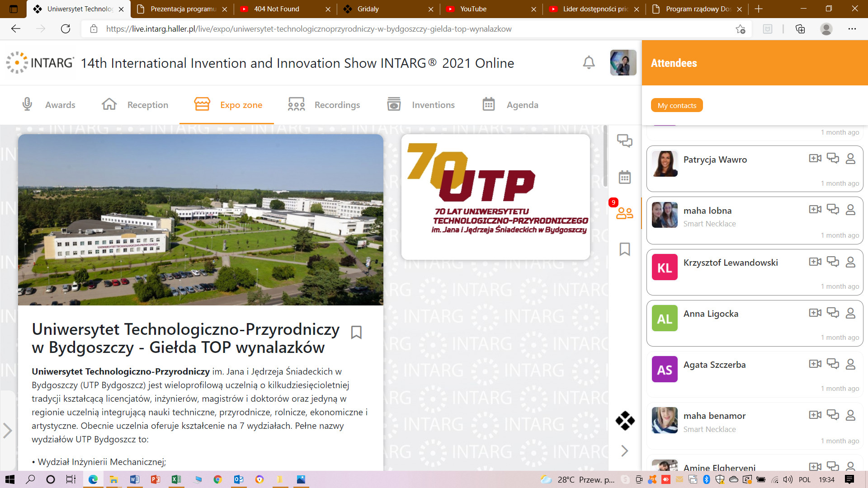
Task: Collapse the sidebar with right chevron
Action: click(625, 450)
